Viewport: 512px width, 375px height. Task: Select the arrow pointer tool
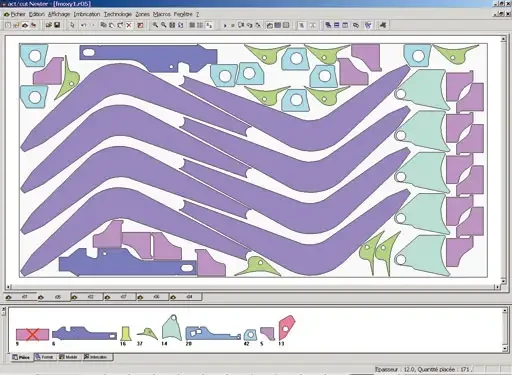pyautogui.click(x=72, y=25)
